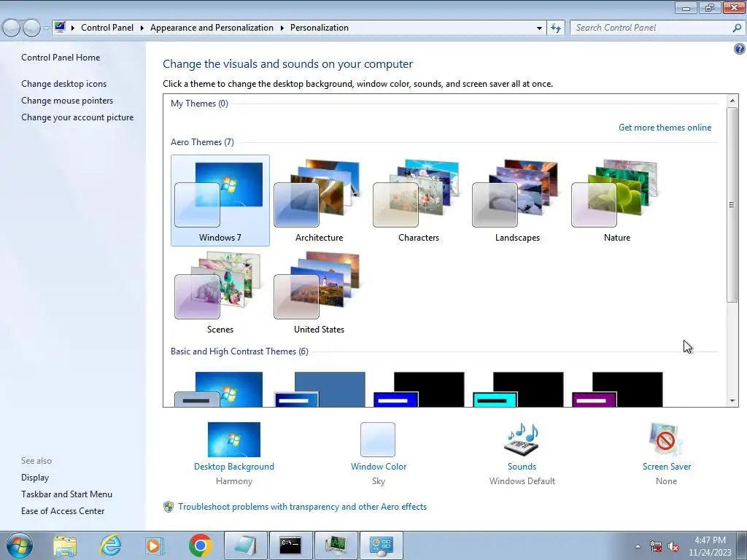The height and width of the screenshot is (560, 747).
Task: Click the Window Color link
Action: click(379, 467)
